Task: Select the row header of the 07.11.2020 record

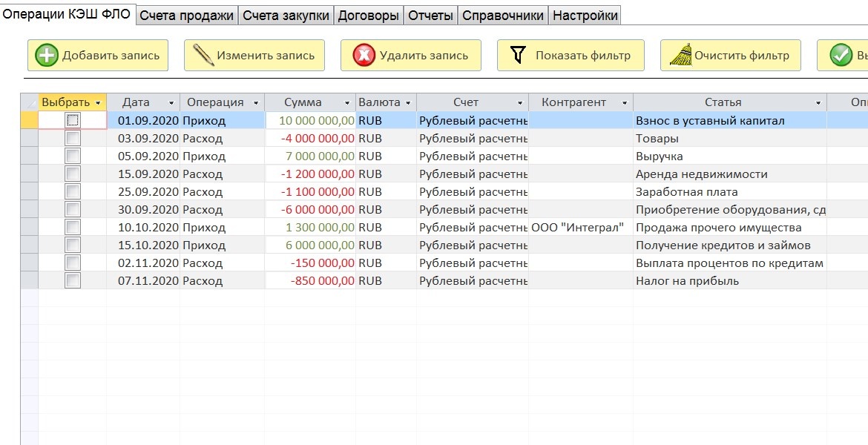Action: coord(30,280)
